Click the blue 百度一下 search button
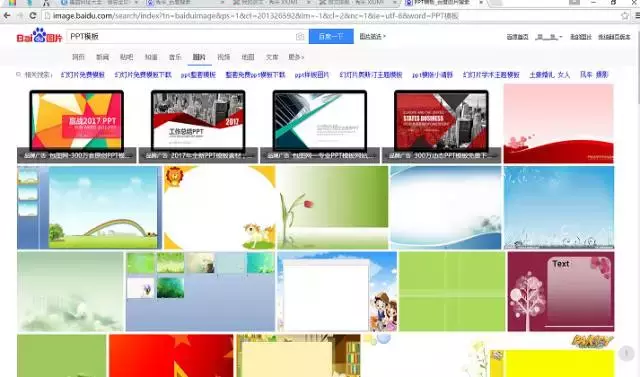The height and width of the screenshot is (377, 640). pyautogui.click(x=331, y=36)
